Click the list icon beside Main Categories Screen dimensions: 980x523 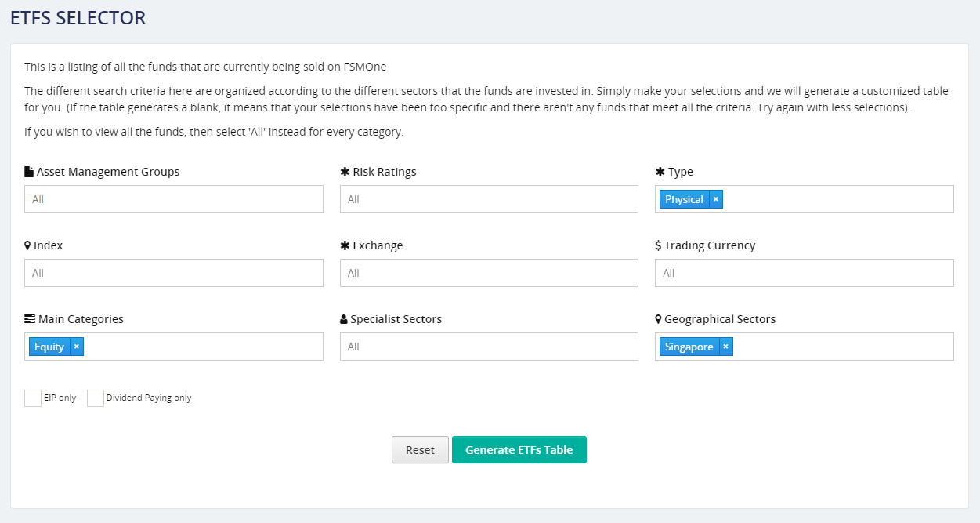[x=30, y=319]
